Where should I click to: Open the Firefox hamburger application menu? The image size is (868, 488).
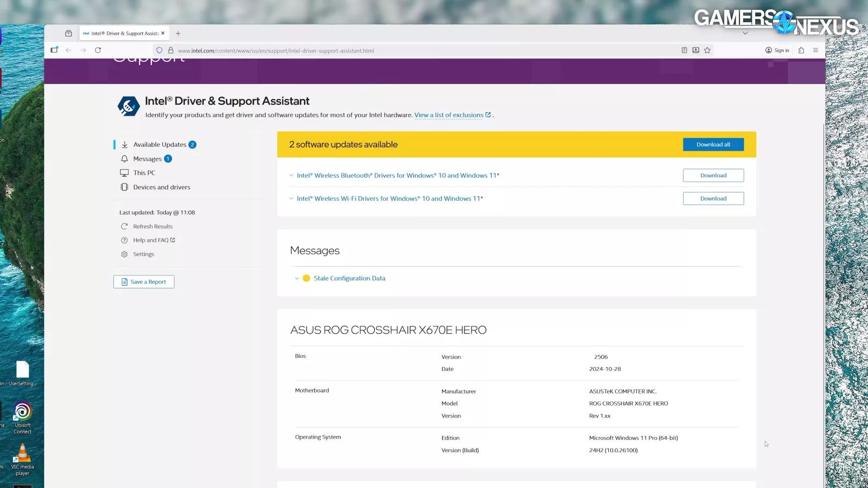(815, 50)
